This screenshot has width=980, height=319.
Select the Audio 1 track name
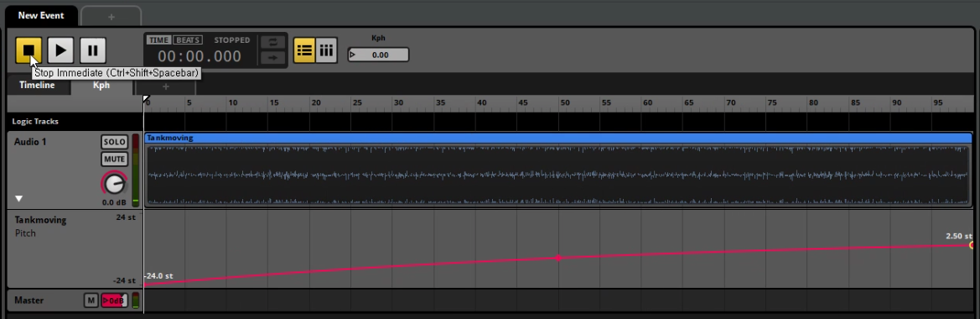click(x=30, y=142)
